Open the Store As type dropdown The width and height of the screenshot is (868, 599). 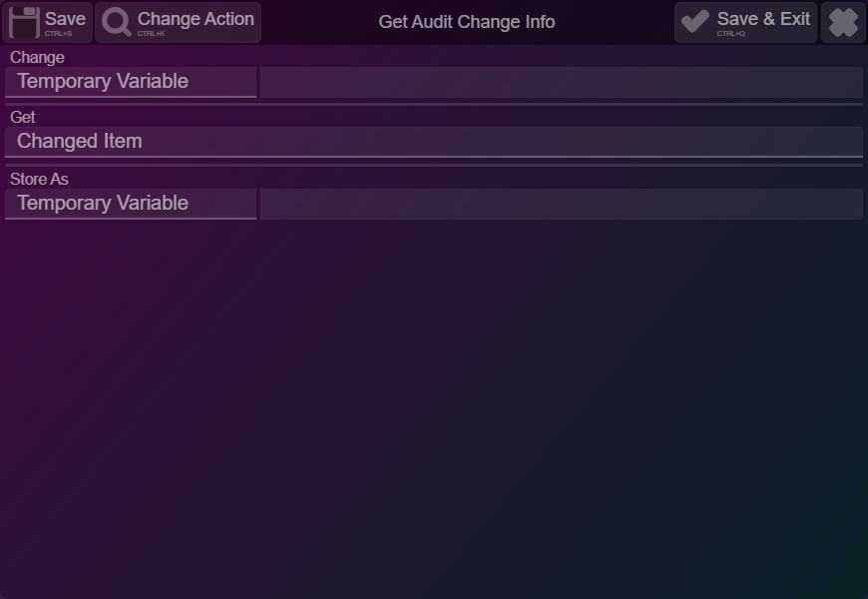coord(131,204)
